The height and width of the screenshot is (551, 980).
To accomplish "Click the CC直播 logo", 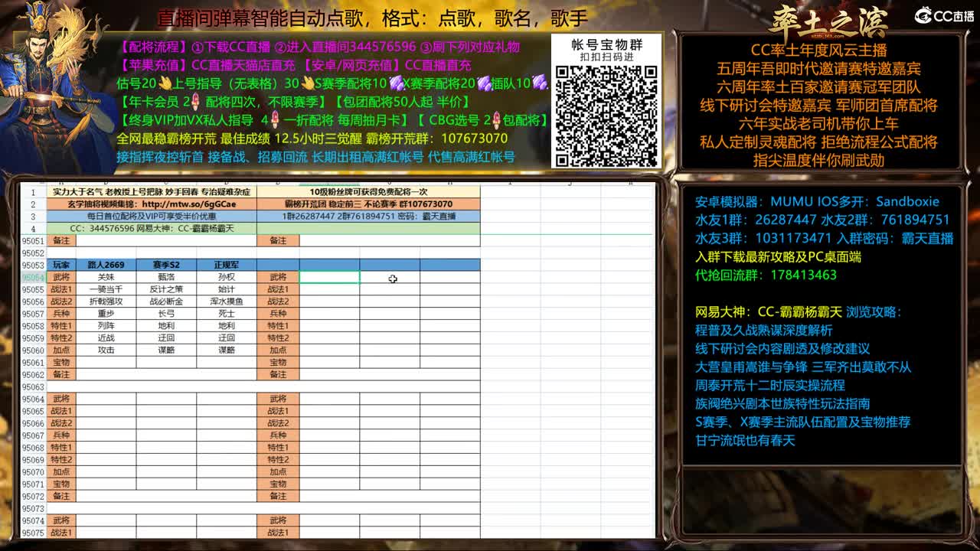I will (944, 15).
